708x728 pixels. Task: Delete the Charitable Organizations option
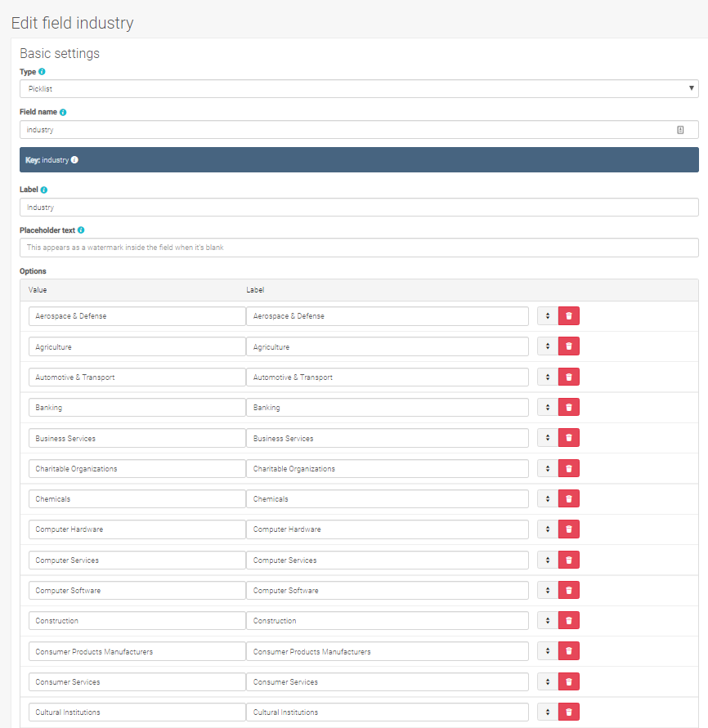(x=569, y=468)
